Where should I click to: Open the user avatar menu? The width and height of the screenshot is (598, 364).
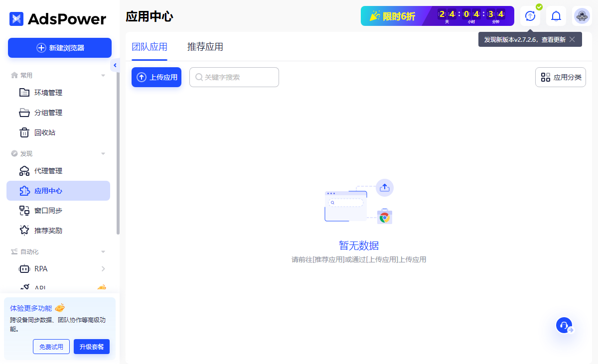pyautogui.click(x=582, y=16)
